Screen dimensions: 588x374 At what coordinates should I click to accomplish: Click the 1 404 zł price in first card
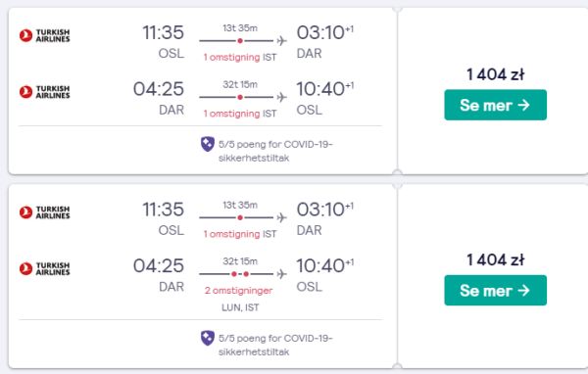pos(495,74)
